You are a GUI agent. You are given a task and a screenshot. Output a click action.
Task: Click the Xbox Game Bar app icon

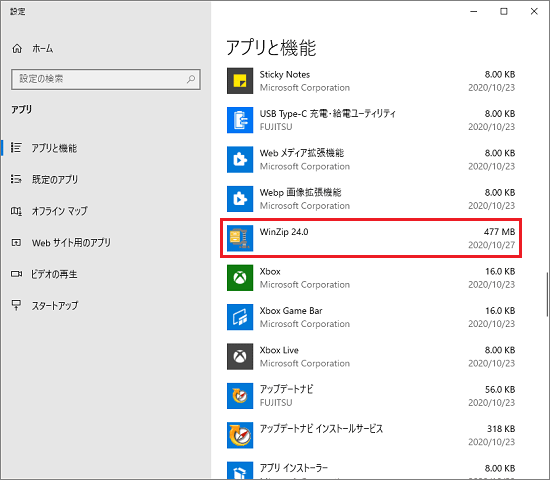click(240, 317)
